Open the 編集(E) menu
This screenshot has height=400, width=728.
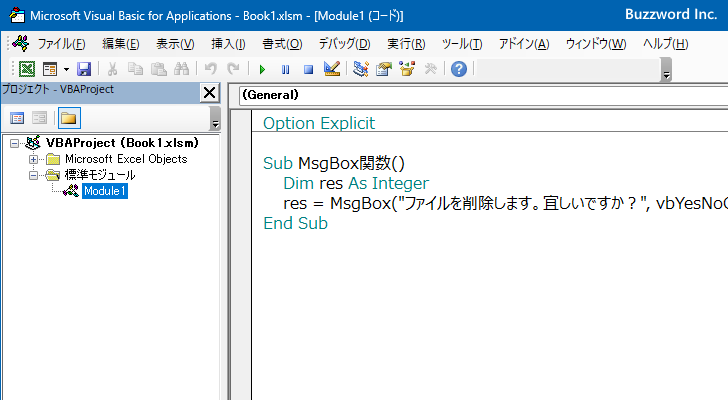click(121, 44)
